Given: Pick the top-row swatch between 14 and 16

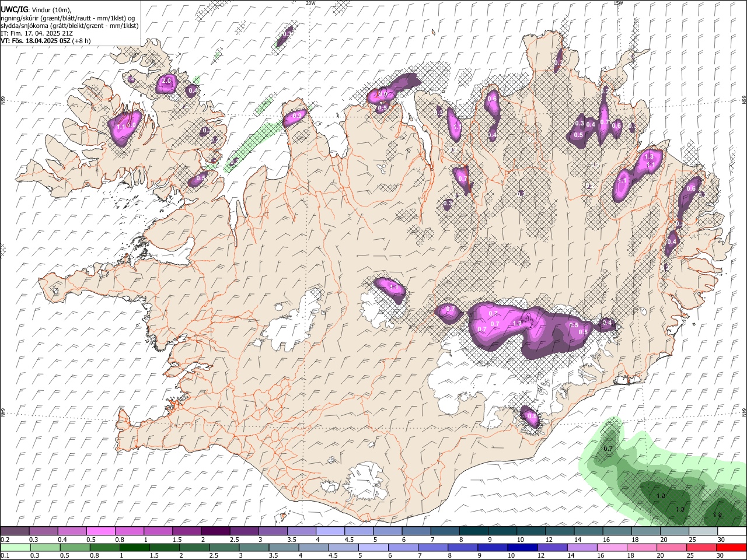Looking at the screenshot, I should coord(588,531).
